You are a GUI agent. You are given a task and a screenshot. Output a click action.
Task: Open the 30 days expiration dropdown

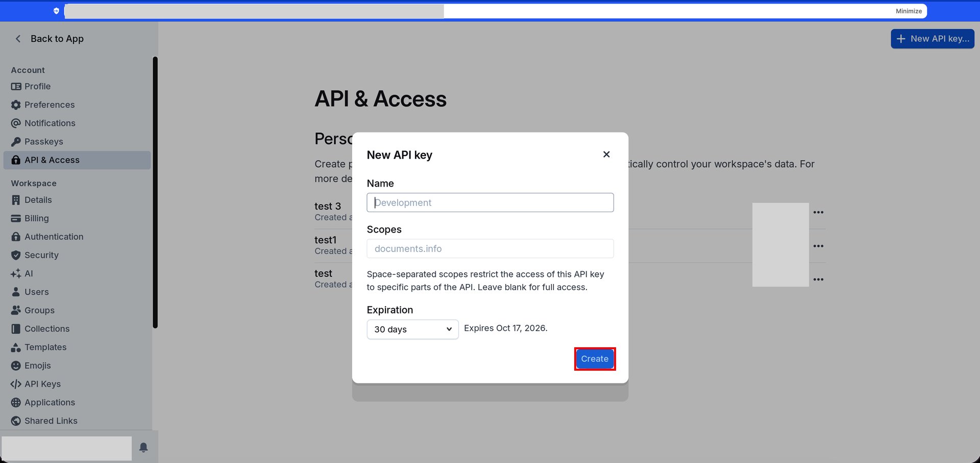(x=412, y=329)
